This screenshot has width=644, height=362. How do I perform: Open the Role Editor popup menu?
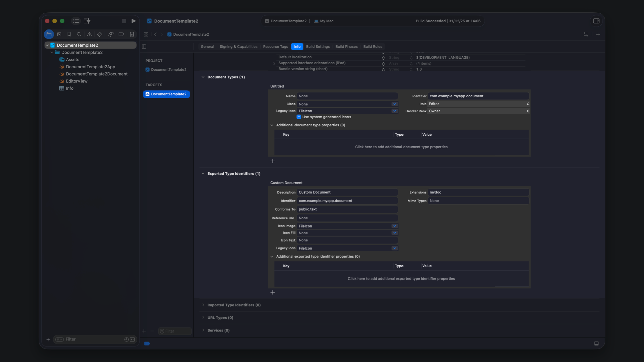[478, 104]
